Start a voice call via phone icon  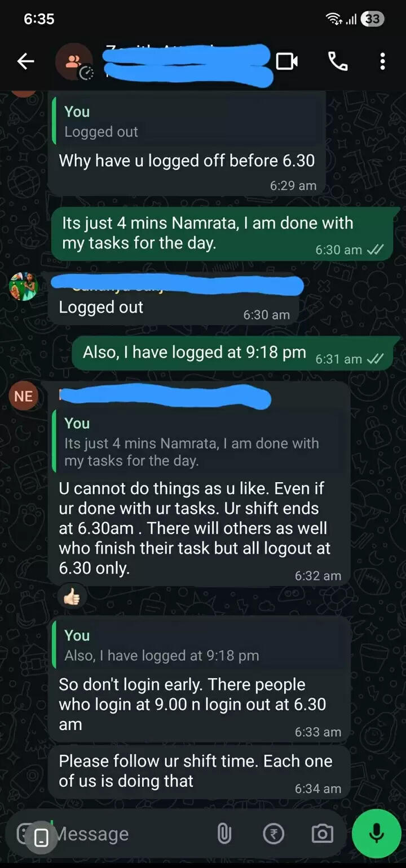(337, 61)
